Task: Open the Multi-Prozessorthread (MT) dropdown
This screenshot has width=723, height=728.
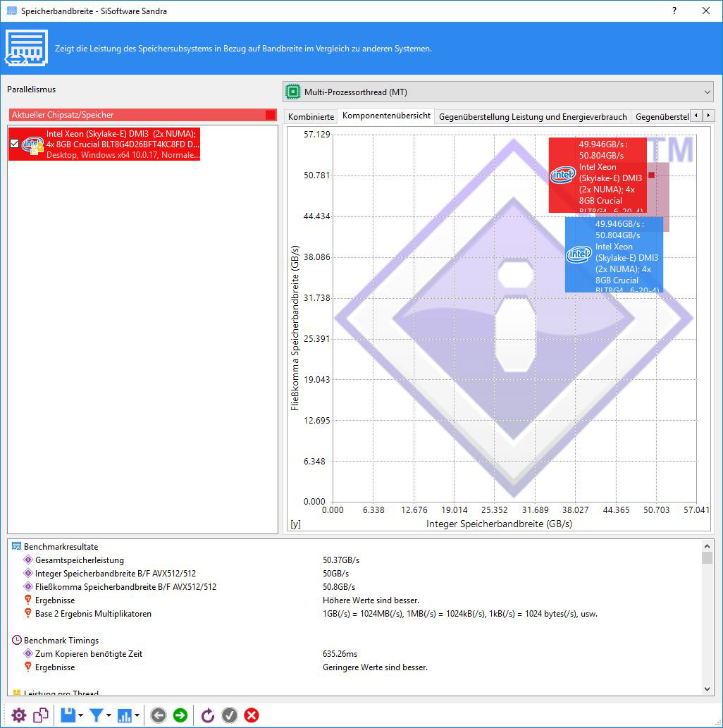Action: coord(498,92)
